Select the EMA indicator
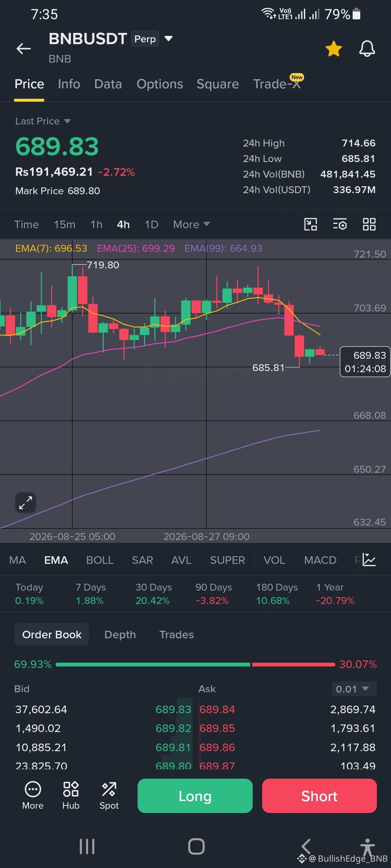The width and height of the screenshot is (391, 868). click(56, 560)
